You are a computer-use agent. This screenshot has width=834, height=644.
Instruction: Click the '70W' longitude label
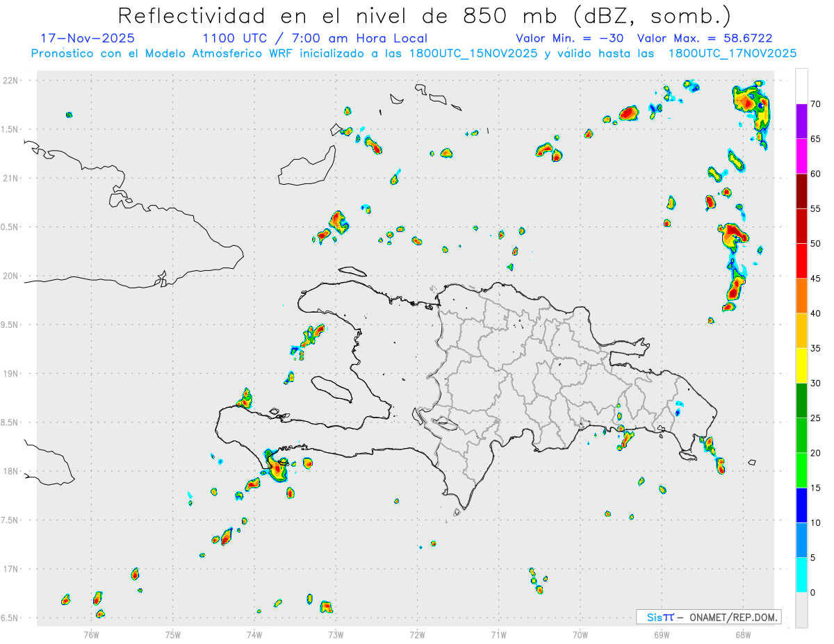[580, 634]
